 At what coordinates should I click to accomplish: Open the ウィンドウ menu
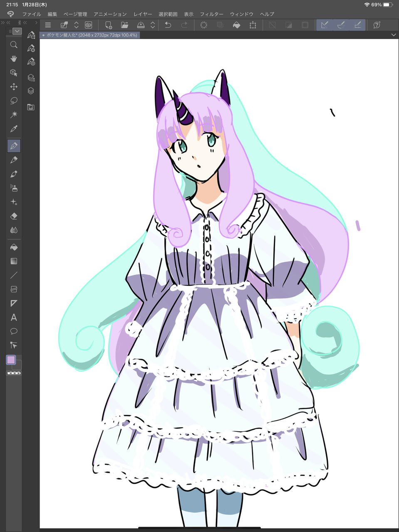[x=242, y=14]
